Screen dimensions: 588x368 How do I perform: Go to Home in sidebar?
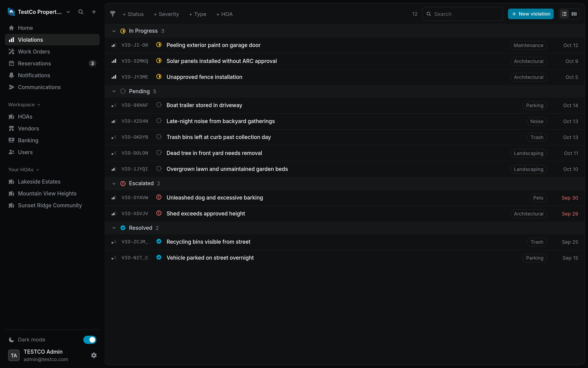[52, 28]
